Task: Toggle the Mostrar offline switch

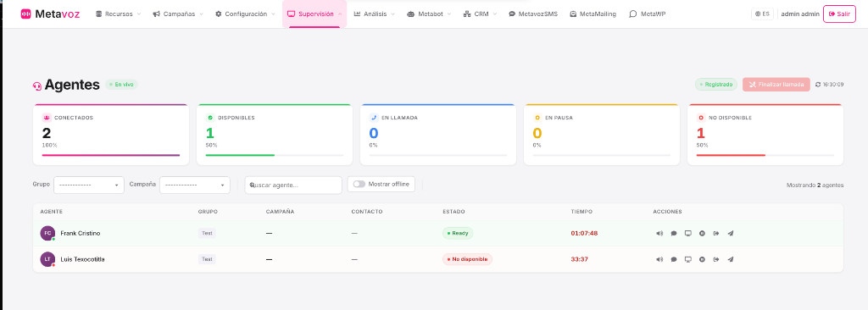Action: (359, 184)
